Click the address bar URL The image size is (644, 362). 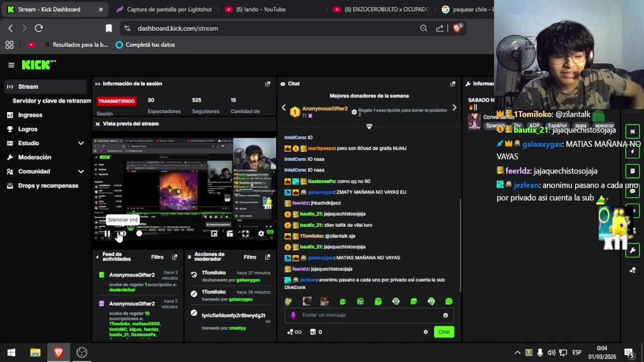click(x=178, y=29)
